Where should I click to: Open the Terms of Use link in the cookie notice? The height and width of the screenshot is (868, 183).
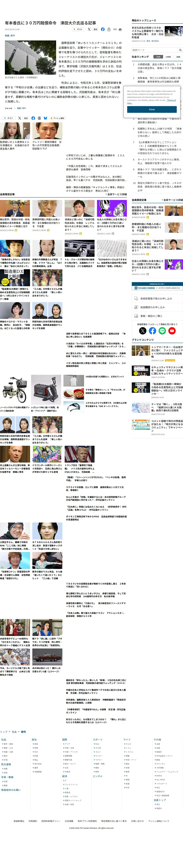point(171,100)
